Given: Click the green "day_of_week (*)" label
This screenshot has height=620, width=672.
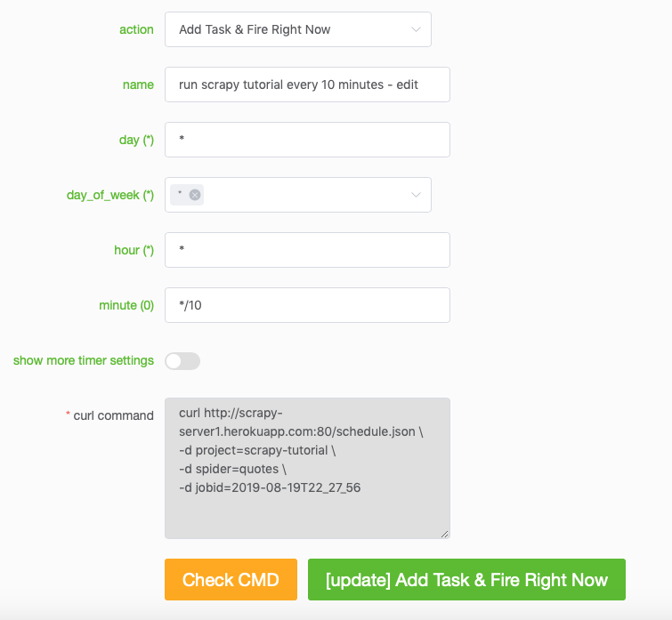Looking at the screenshot, I should (110, 195).
